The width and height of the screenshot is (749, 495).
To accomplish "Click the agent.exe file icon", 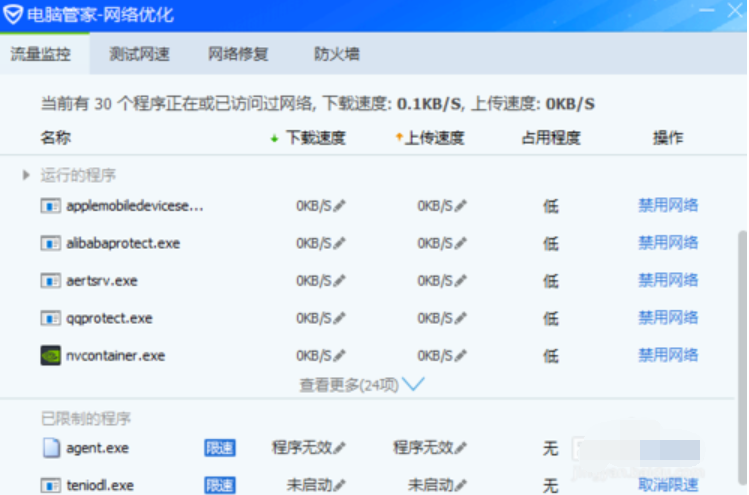I will (x=50, y=448).
